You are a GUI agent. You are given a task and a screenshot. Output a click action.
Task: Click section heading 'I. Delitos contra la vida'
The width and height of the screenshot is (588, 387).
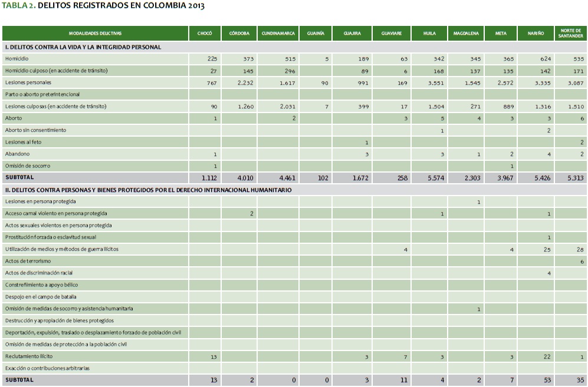(83, 47)
